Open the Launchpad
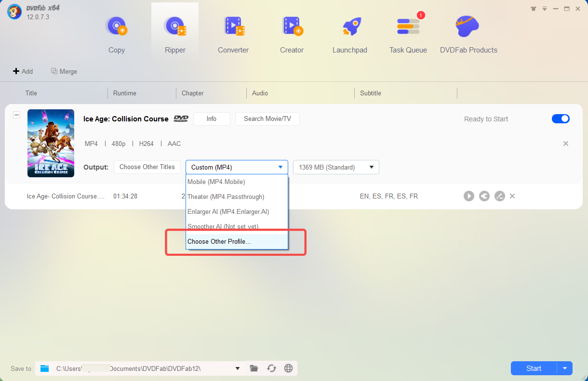Screen dimensions: 588x381 [349, 34]
